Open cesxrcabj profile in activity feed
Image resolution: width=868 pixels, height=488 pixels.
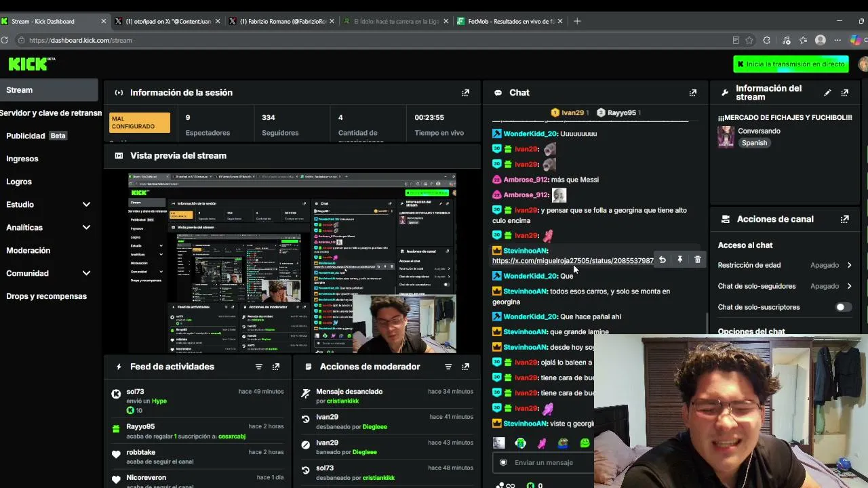pos(231,436)
